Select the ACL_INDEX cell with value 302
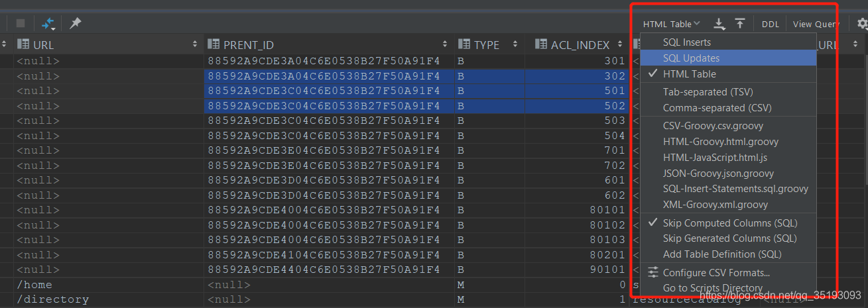Viewport: 868px width, 308px height. [x=577, y=76]
